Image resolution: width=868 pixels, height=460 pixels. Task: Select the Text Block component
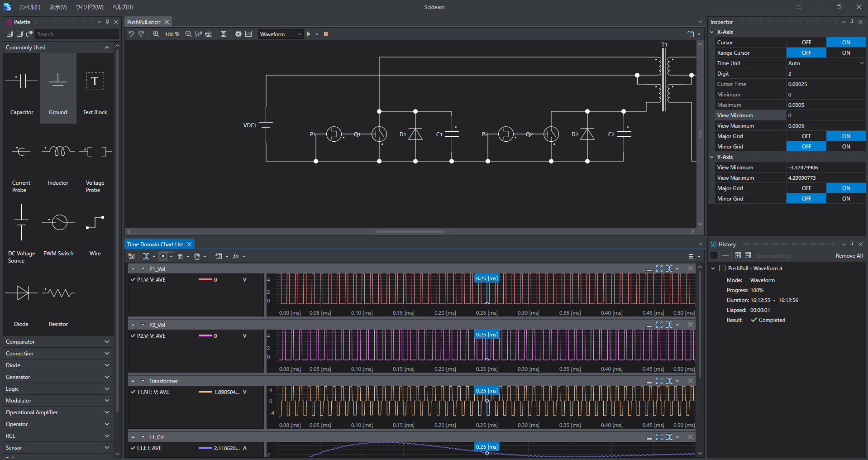click(95, 88)
